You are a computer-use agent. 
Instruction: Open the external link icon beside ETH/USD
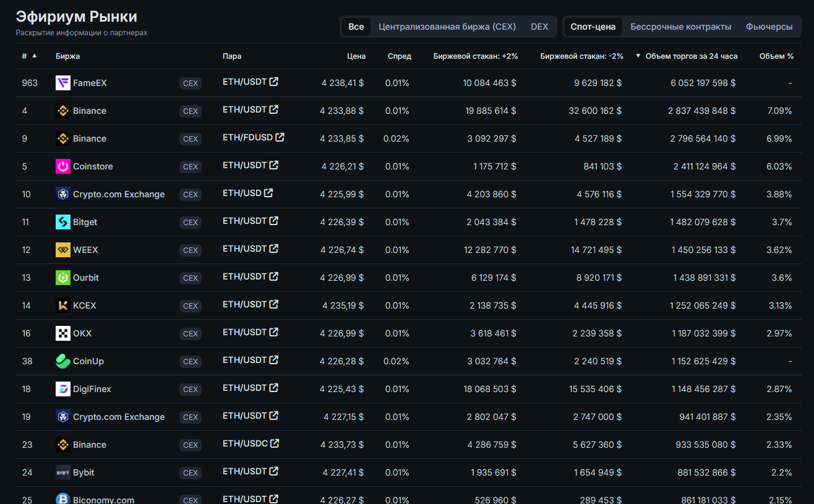point(268,193)
